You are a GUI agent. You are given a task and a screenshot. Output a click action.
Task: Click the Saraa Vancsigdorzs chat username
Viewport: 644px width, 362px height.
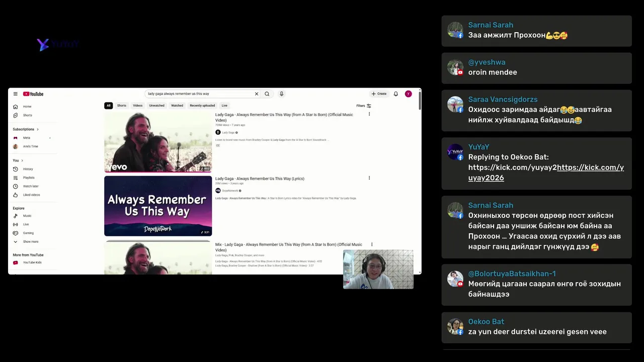pos(503,100)
